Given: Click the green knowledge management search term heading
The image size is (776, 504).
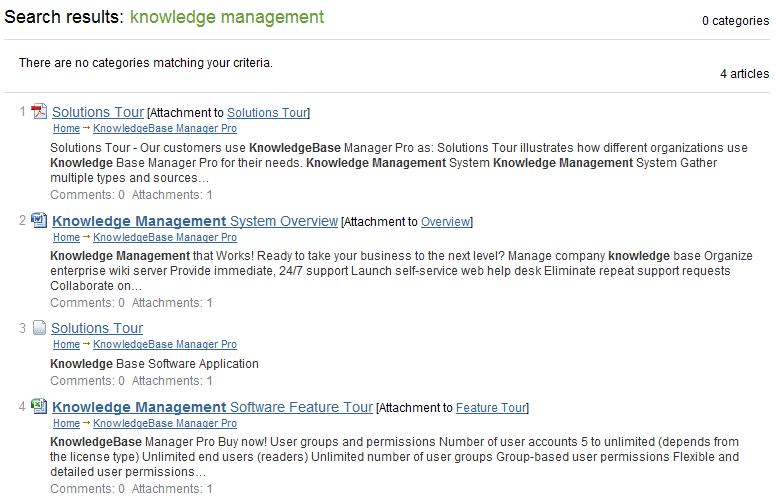Looking at the screenshot, I should [227, 17].
